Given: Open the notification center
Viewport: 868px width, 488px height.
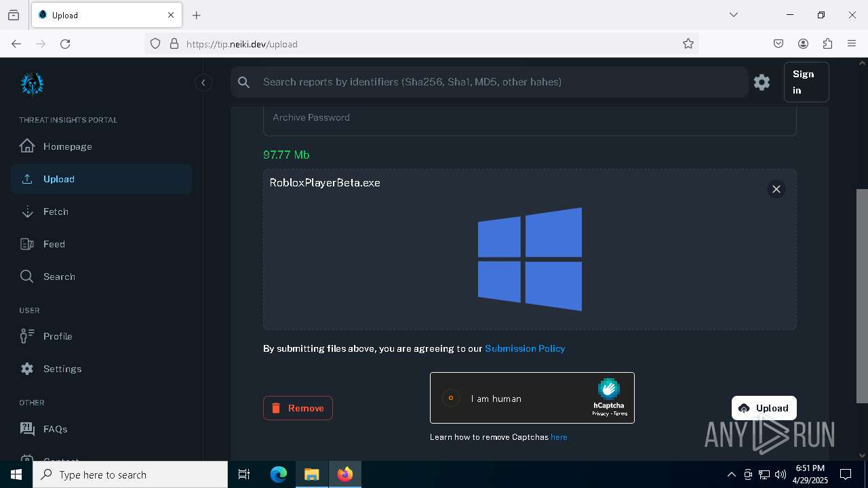Looking at the screenshot, I should coord(846,474).
